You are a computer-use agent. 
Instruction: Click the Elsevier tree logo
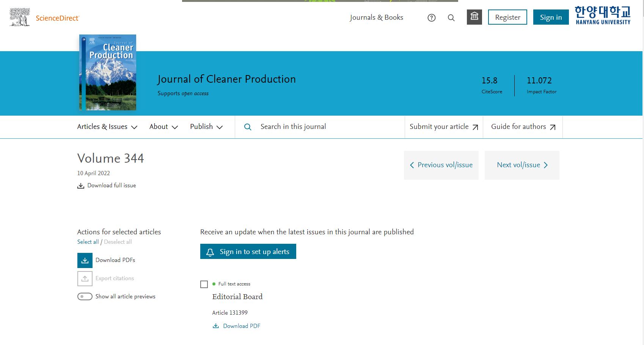click(x=20, y=17)
